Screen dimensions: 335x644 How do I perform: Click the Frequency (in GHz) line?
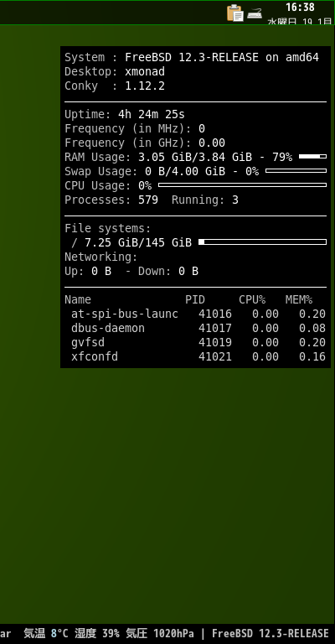click(145, 143)
